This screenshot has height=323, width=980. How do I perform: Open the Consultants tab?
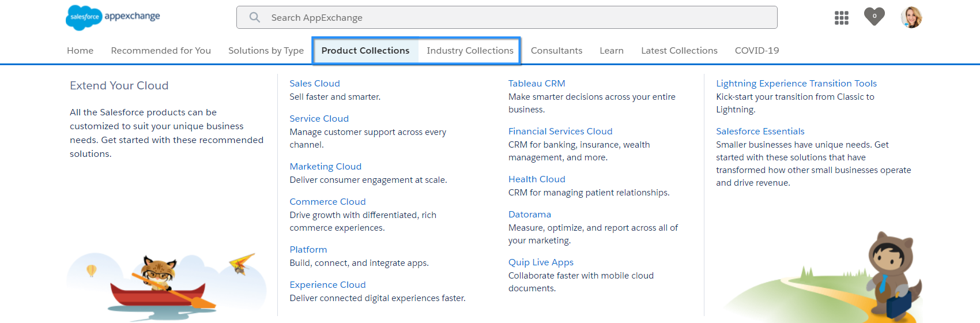(x=556, y=51)
